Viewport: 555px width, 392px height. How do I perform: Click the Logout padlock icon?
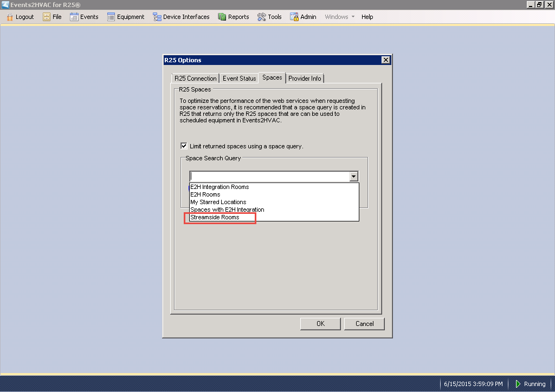pyautogui.click(x=10, y=17)
